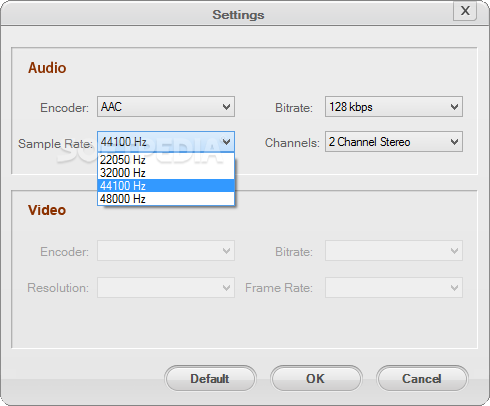The width and height of the screenshot is (490, 406).
Task: Open the disabled Resolution dropdown
Action: coord(166,287)
